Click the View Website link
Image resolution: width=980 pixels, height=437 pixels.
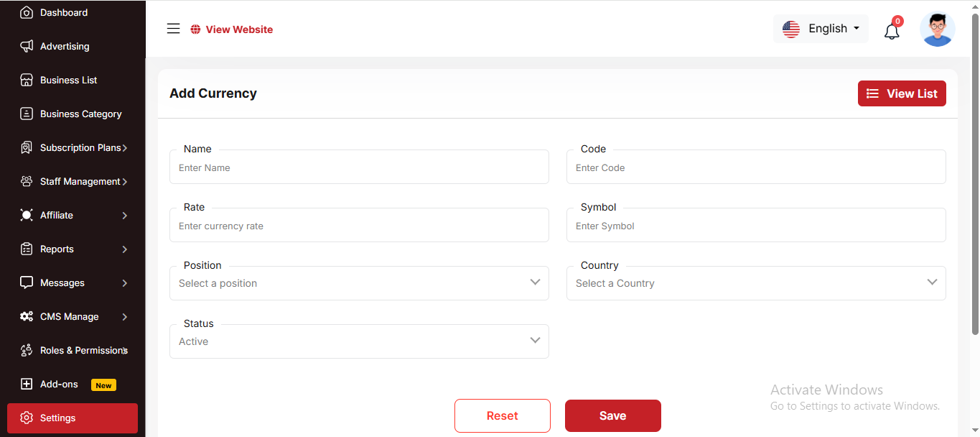click(232, 29)
